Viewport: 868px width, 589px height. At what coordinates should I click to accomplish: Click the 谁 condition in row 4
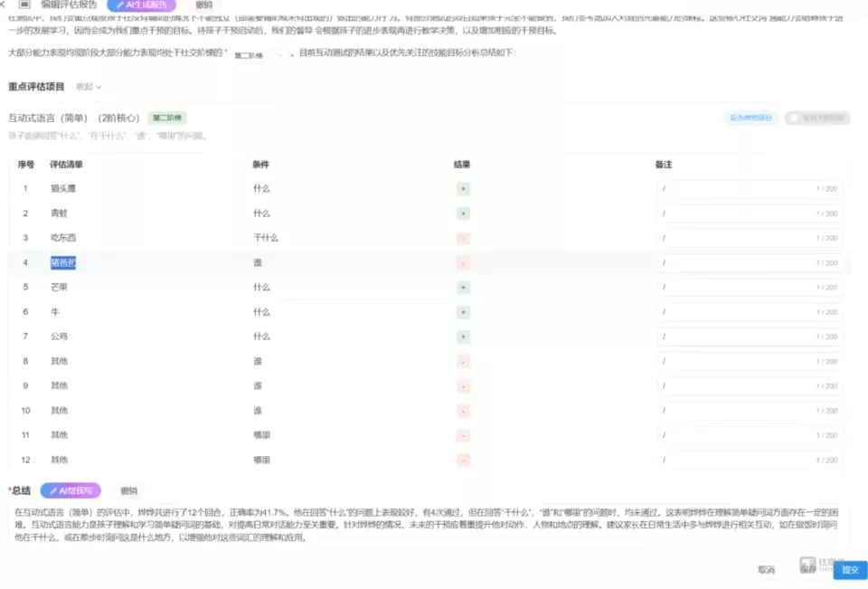258,262
